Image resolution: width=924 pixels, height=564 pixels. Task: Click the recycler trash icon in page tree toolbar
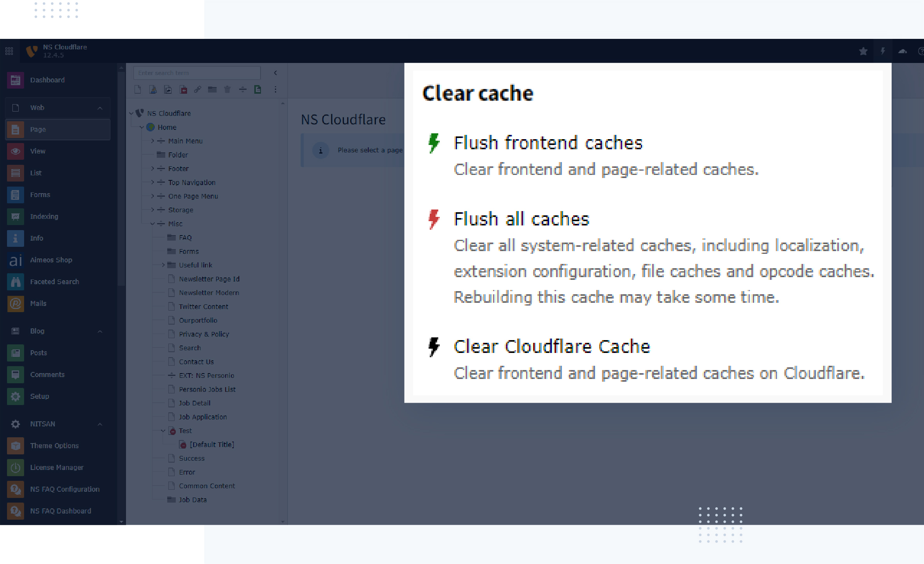pos(227,90)
